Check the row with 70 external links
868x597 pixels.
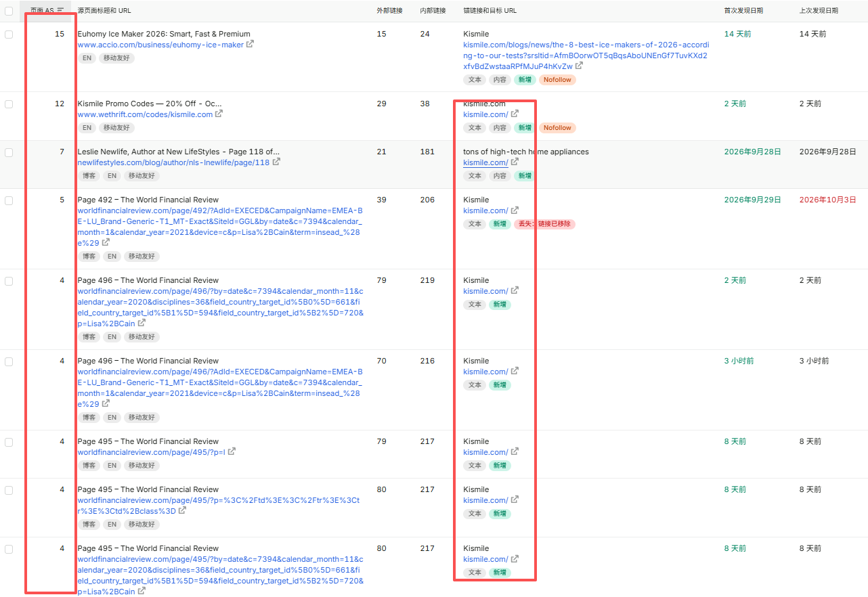click(9, 361)
